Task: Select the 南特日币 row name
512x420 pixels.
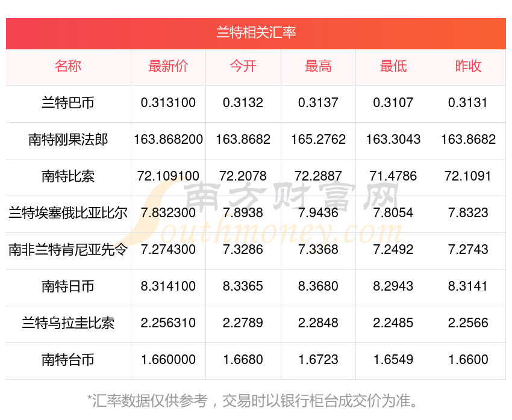Action: pos(68,286)
